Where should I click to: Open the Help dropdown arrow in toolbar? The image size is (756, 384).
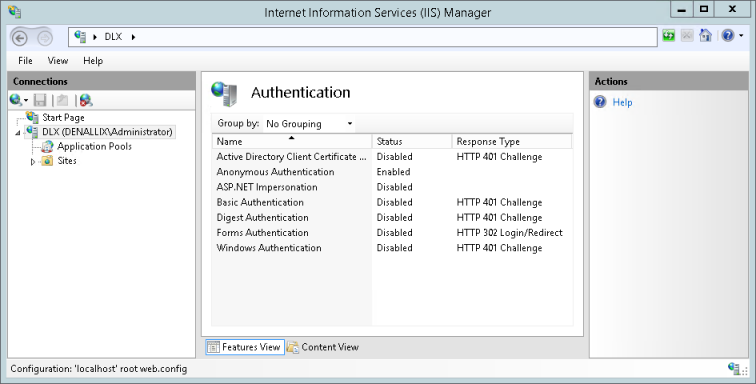pyautogui.click(x=741, y=36)
